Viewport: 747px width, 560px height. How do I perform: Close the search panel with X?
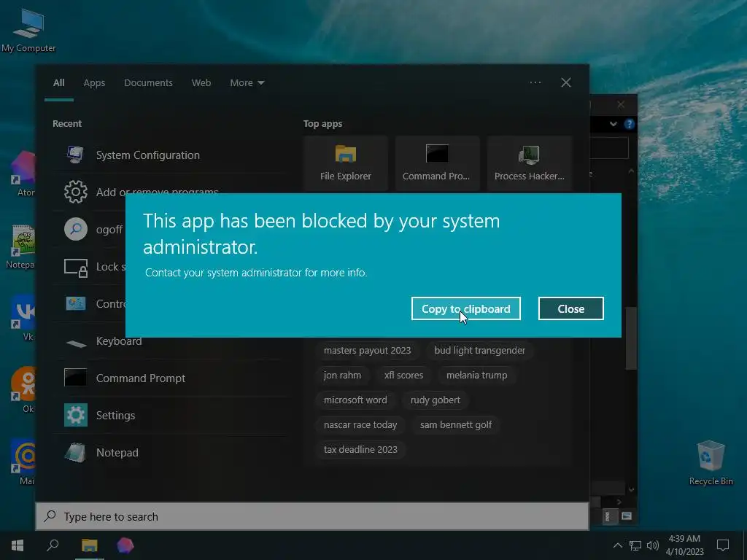pyautogui.click(x=566, y=82)
